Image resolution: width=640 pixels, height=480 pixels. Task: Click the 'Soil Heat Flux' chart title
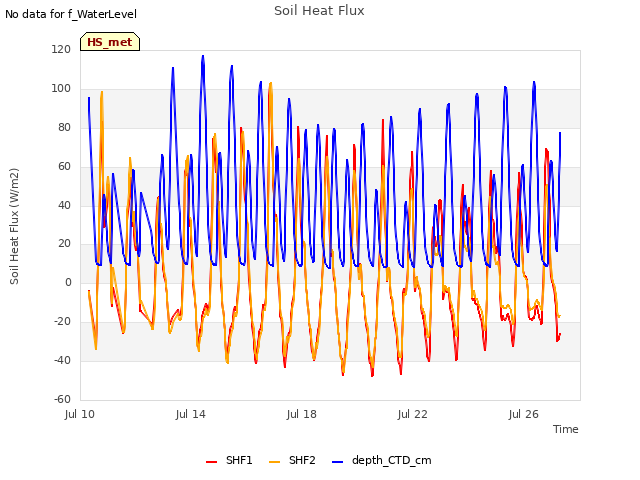(x=319, y=11)
